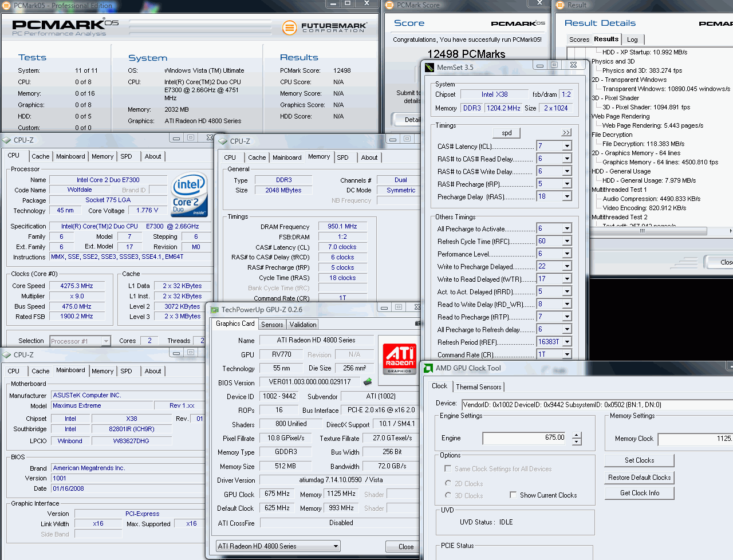Click the Intel Core 2 Duo logo
Image resolution: width=733 pixels, height=560 pixels.
click(189, 195)
